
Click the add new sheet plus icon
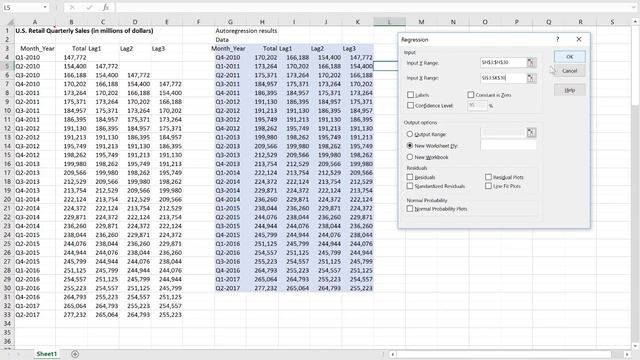tap(75, 354)
